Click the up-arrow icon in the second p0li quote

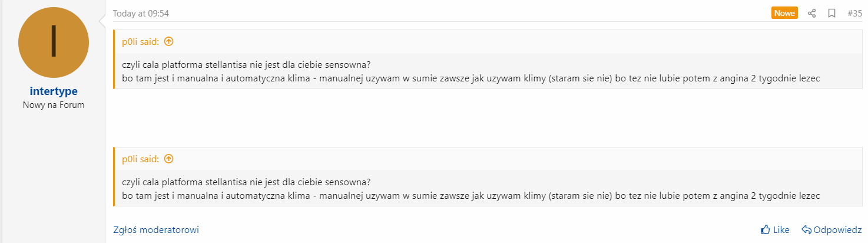[x=169, y=159]
